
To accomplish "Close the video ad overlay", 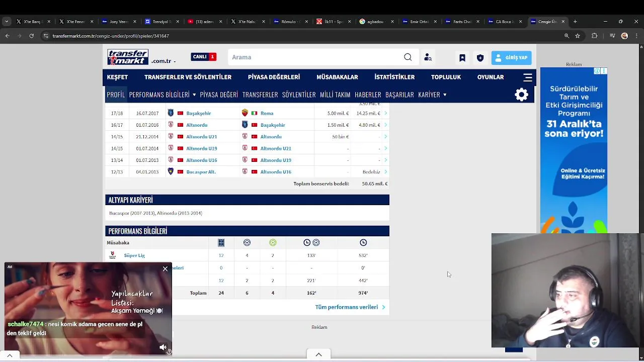I will click(x=165, y=269).
